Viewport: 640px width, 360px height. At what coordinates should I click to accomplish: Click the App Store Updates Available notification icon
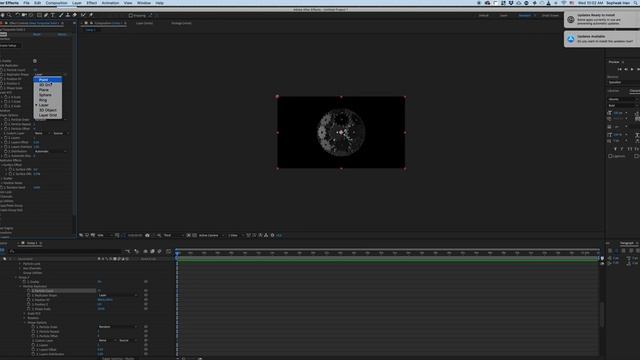click(x=571, y=39)
